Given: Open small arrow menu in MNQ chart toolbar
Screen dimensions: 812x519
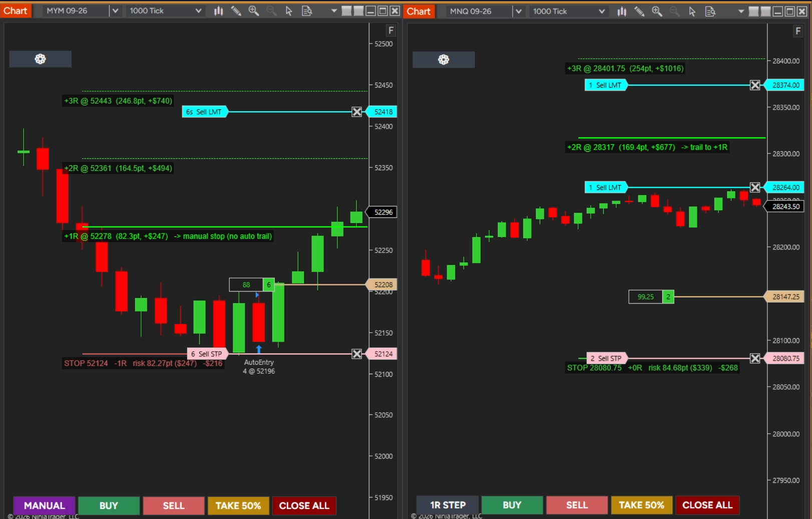Looking at the screenshot, I should click(741, 11).
